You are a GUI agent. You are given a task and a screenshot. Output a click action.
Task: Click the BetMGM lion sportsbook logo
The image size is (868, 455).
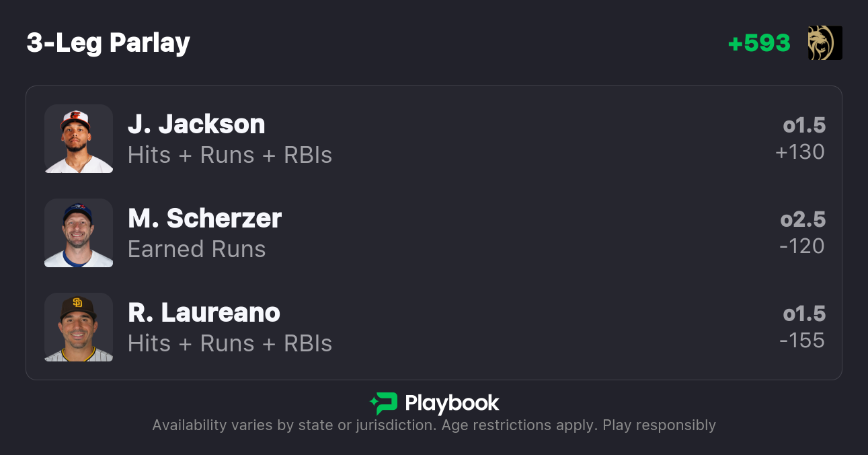tap(825, 43)
